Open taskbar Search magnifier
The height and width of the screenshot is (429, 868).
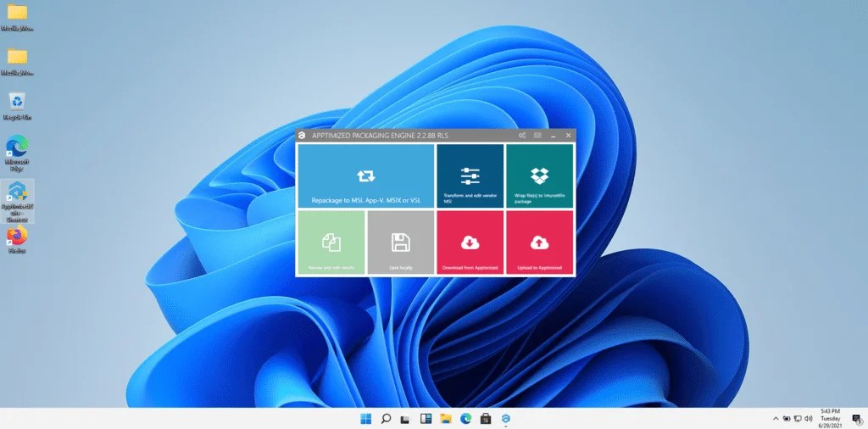pos(386,419)
